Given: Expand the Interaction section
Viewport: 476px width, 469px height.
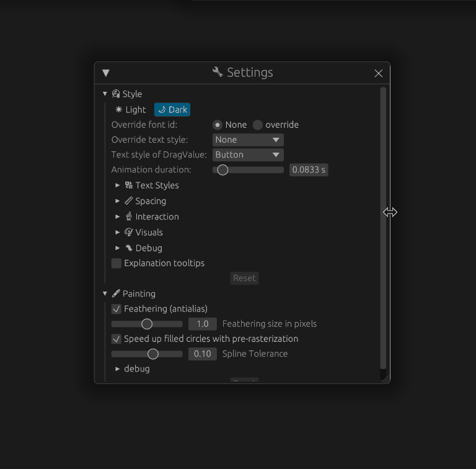Looking at the screenshot, I should click(x=118, y=217).
